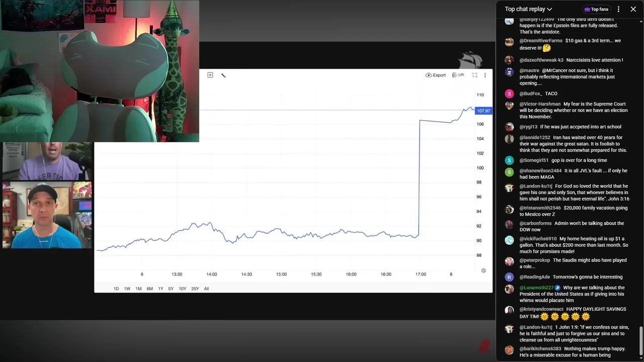Click @vickifuchs6910 username in chat
The width and height of the screenshot is (644, 362).
click(538, 239)
